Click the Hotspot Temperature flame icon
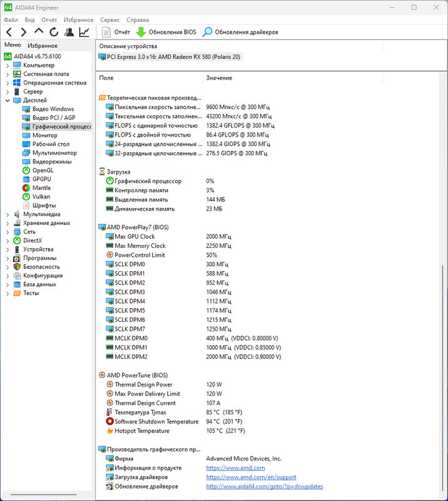The image size is (448, 501). (110, 431)
